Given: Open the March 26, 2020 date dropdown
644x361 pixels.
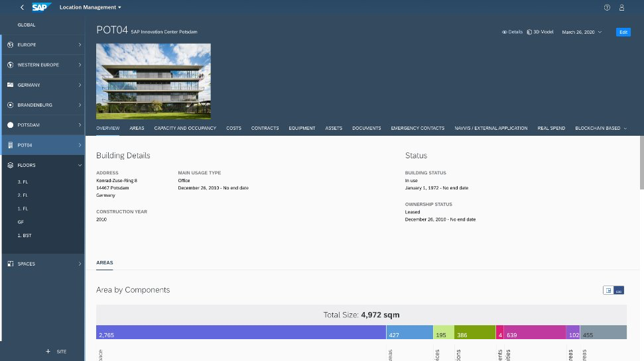Looking at the screenshot, I should (x=582, y=32).
